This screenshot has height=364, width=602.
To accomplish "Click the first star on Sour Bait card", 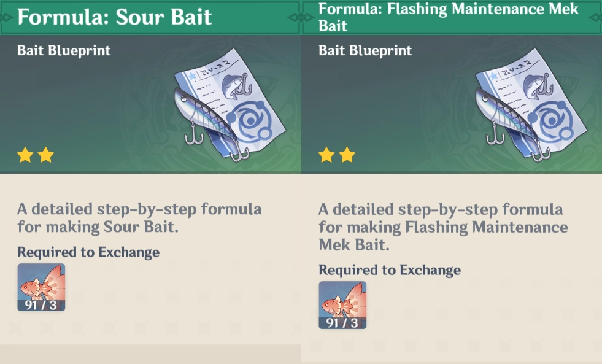I will [x=25, y=155].
